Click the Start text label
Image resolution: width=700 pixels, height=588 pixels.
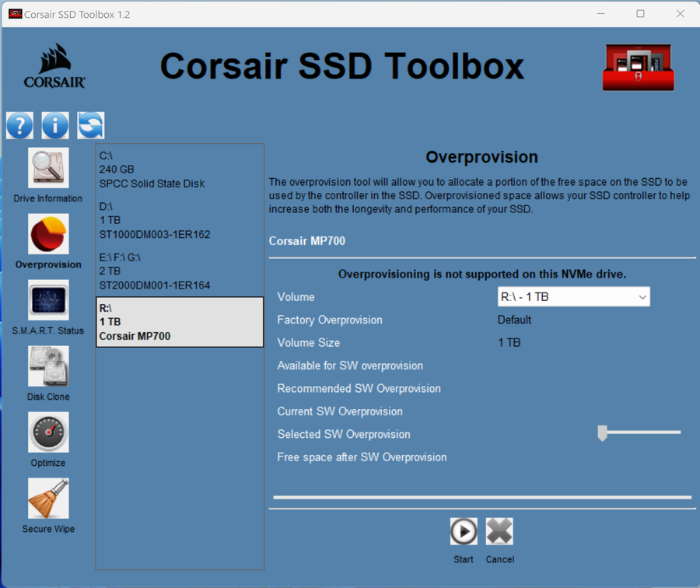click(x=464, y=559)
